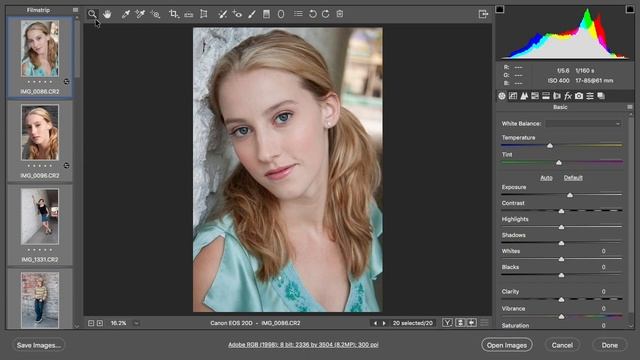Select the Color Sampler tool
Screen dimensions: 640x360
[x=140, y=14]
